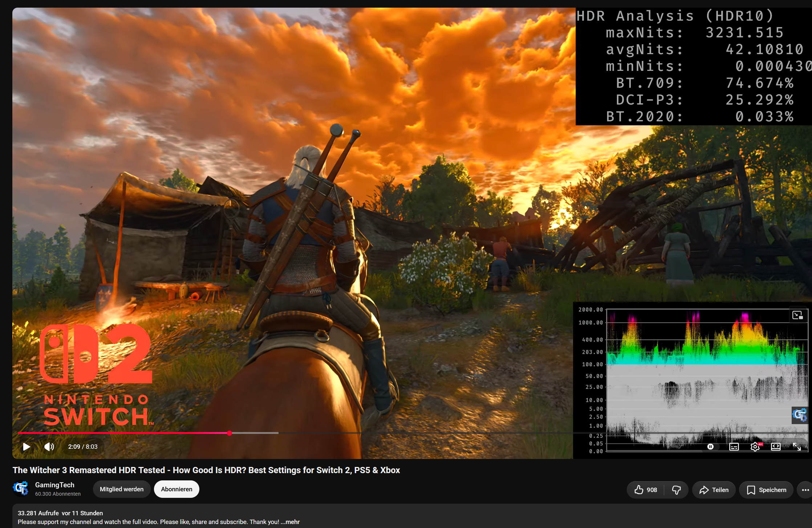Dislike the video
The image size is (812, 528).
[676, 490]
